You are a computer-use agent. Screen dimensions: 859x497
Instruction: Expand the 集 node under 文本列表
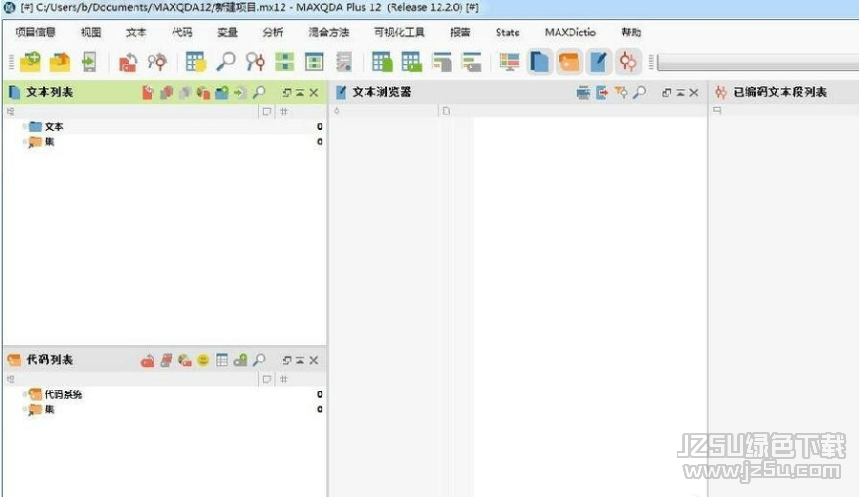pos(25,142)
